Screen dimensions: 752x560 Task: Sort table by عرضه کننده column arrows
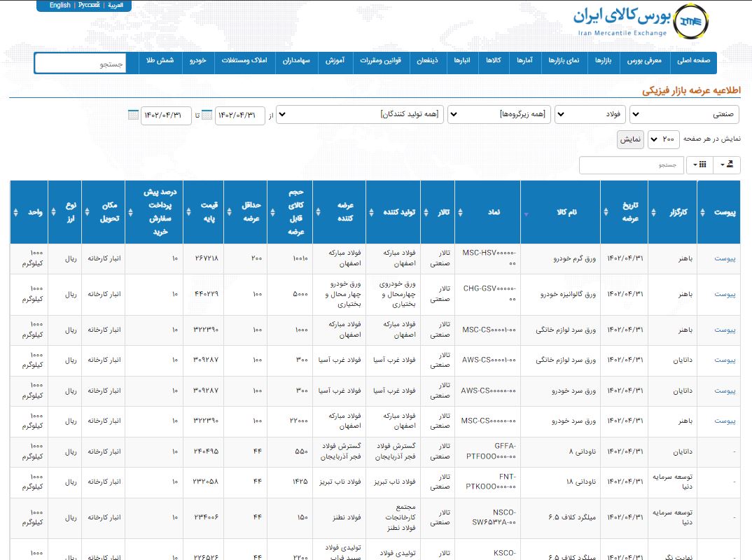(318, 212)
